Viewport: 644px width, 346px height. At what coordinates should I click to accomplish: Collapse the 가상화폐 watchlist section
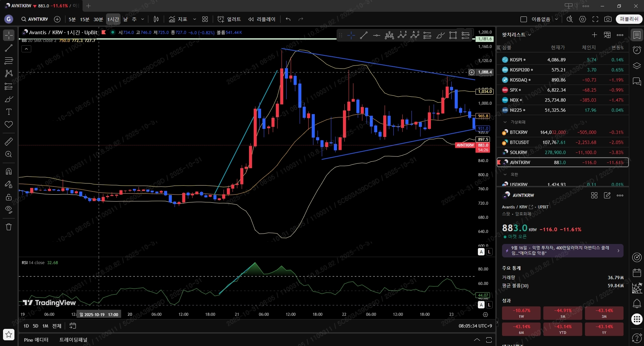tap(505, 122)
